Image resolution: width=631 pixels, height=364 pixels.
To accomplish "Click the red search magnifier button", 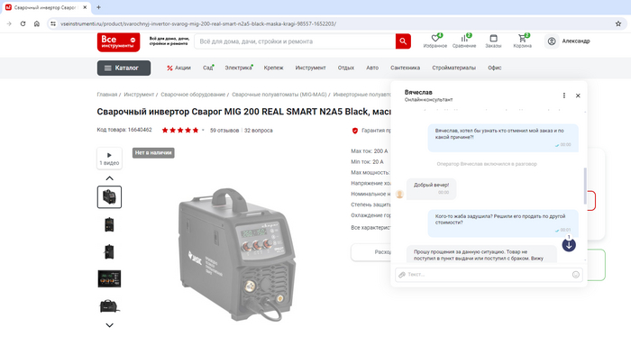I will point(403,41).
